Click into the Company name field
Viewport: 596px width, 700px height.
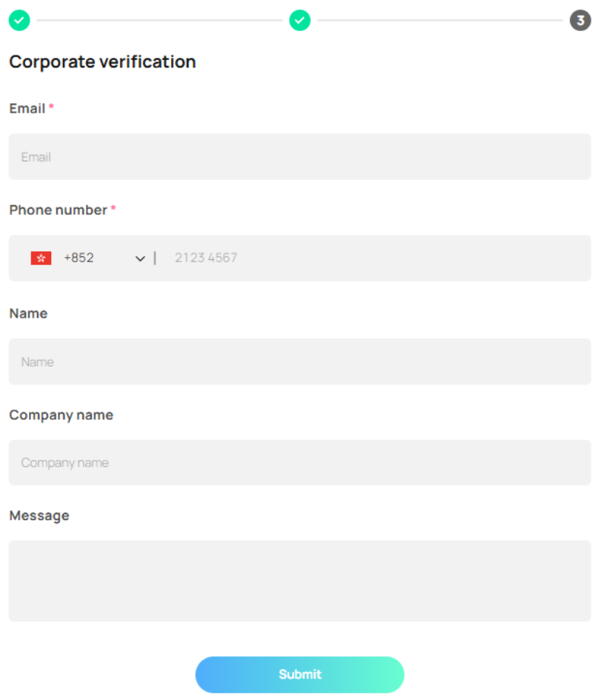pos(299,463)
